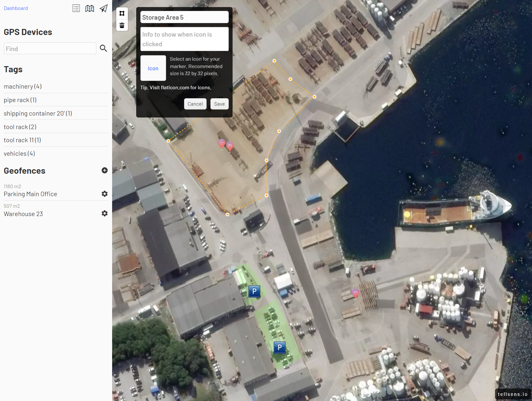This screenshot has height=401, width=532.
Task: Click the paper-plane navigation icon
Action: coord(103,8)
